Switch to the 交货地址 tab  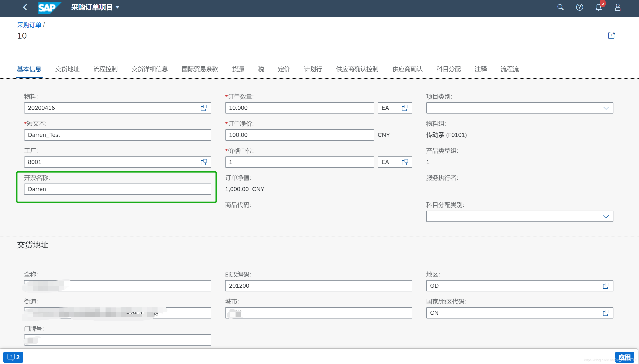(x=67, y=69)
